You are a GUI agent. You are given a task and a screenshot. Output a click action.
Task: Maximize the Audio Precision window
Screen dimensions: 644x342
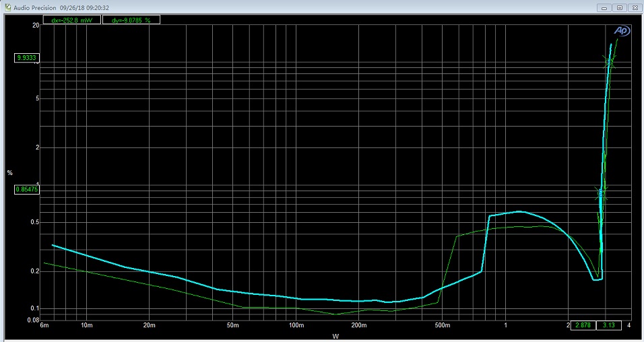point(620,7)
